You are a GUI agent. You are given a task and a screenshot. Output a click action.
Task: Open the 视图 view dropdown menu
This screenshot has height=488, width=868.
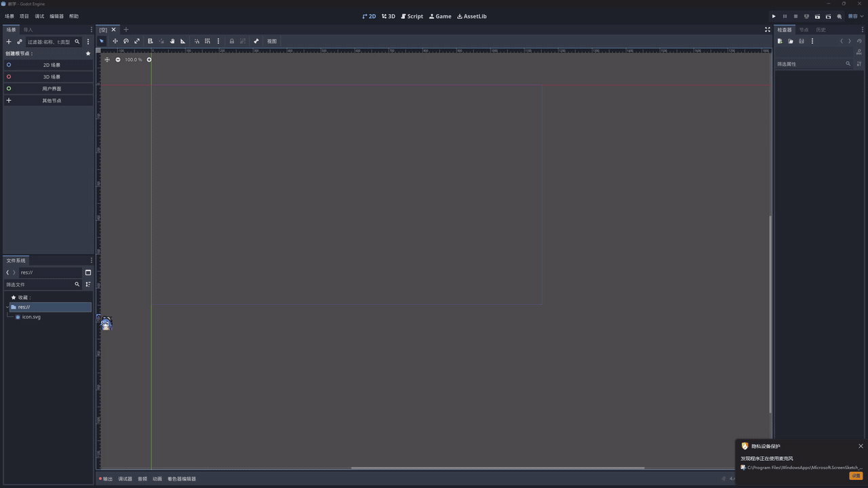click(x=271, y=41)
